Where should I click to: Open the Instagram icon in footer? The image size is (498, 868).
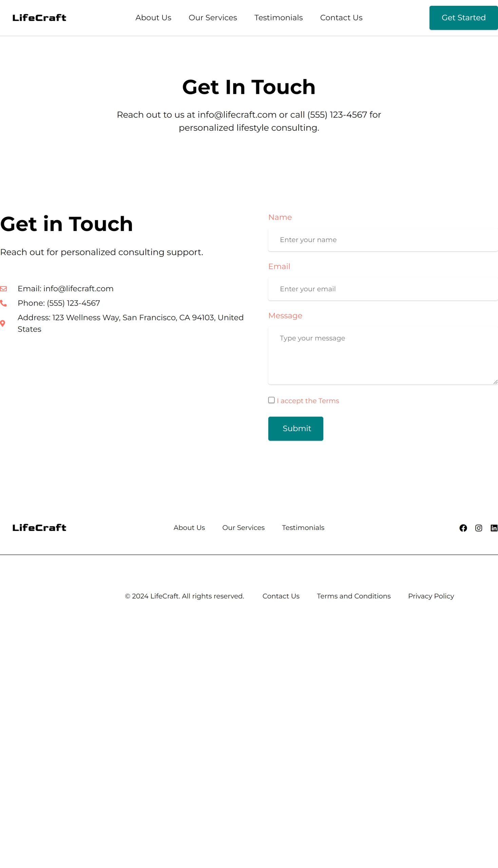click(x=479, y=528)
